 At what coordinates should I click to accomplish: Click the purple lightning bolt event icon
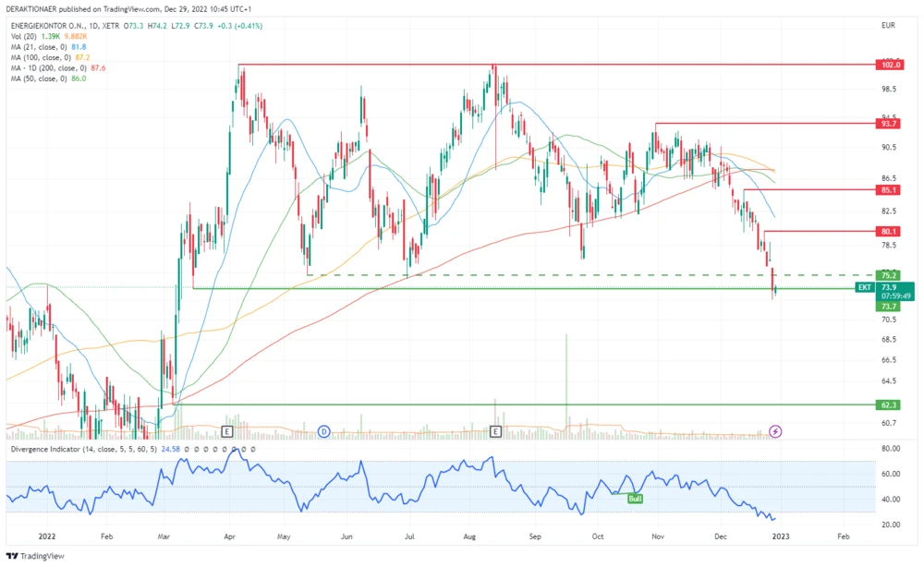click(776, 431)
